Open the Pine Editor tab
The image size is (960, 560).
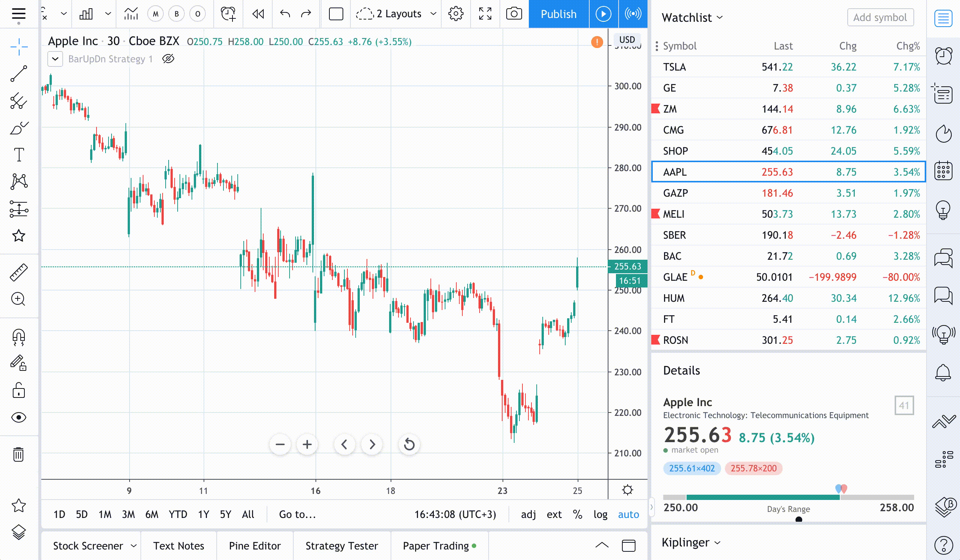255,545
